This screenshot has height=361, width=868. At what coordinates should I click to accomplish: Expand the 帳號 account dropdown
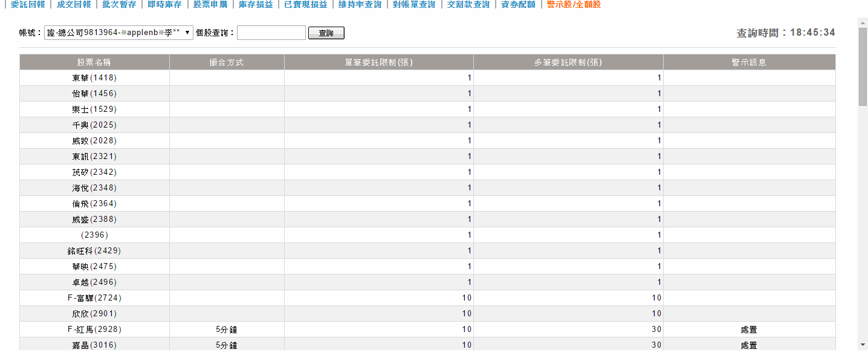coord(118,33)
